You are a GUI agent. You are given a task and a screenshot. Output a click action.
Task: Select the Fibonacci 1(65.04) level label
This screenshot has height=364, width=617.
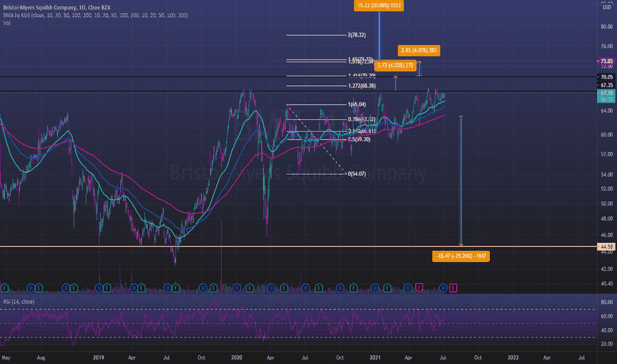pos(357,105)
